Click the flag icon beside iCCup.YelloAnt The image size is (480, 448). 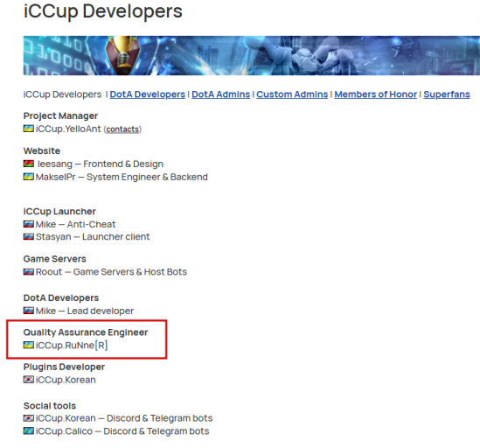29,129
